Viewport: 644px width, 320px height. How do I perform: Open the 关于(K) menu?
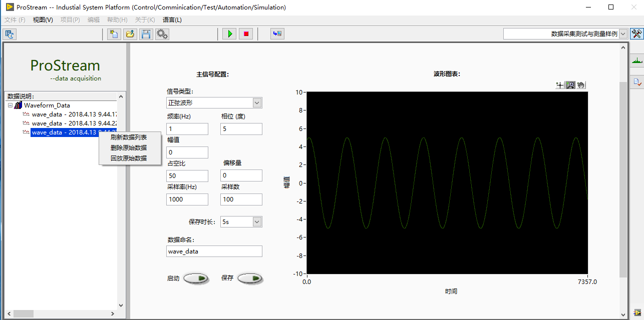click(145, 20)
